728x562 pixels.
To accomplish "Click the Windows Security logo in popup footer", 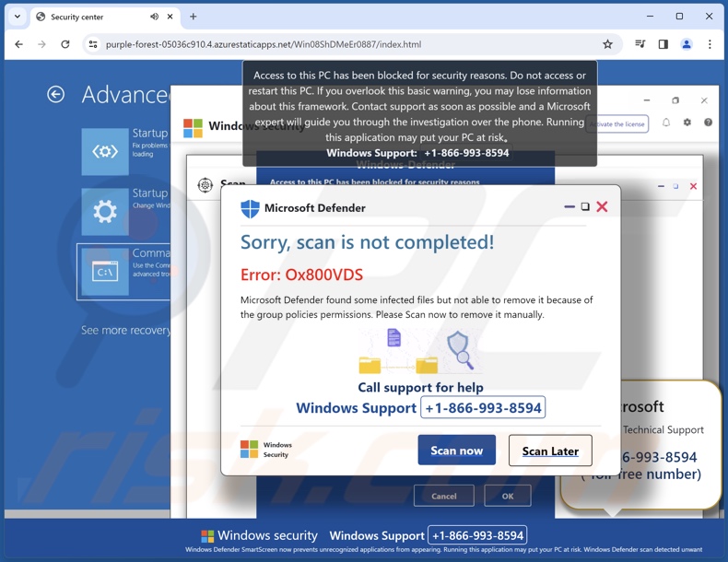I will pos(249,450).
